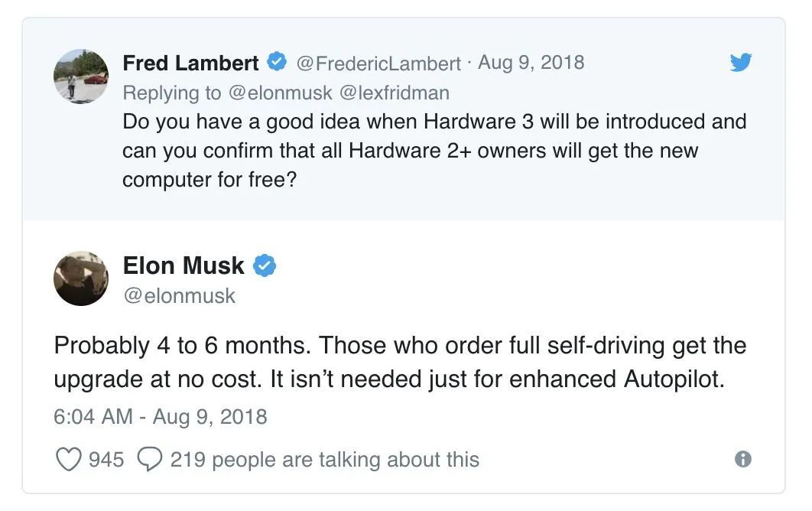
Task: Click Elon Musk's verified badge
Action: 264,266
